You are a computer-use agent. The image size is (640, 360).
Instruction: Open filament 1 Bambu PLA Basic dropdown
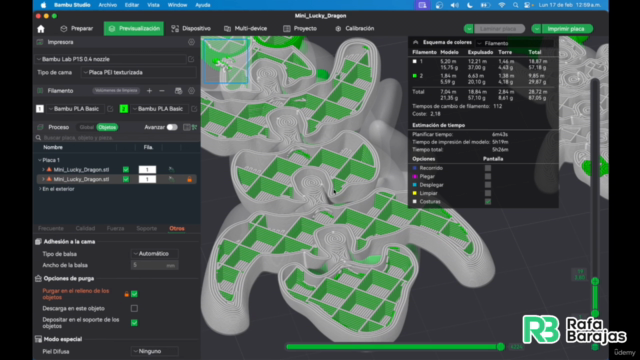[75, 109]
